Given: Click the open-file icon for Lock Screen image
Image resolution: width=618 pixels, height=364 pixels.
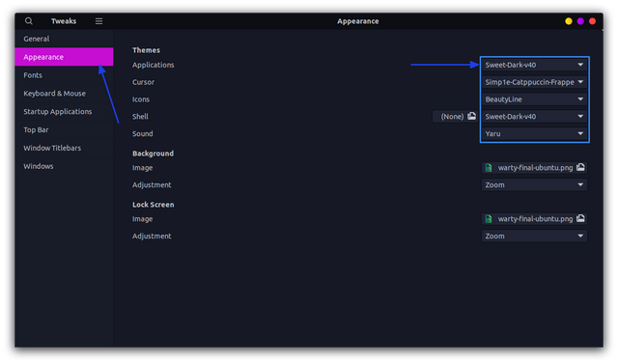Looking at the screenshot, I should 580,218.
